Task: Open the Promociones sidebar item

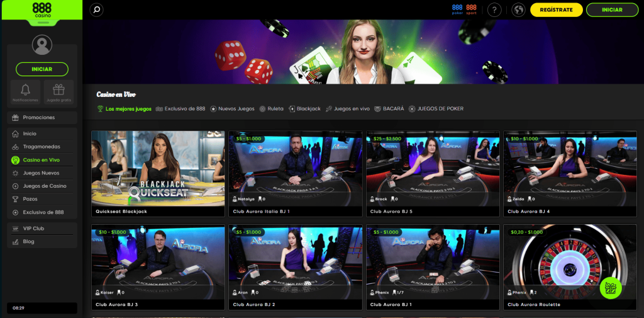Action: point(42,118)
